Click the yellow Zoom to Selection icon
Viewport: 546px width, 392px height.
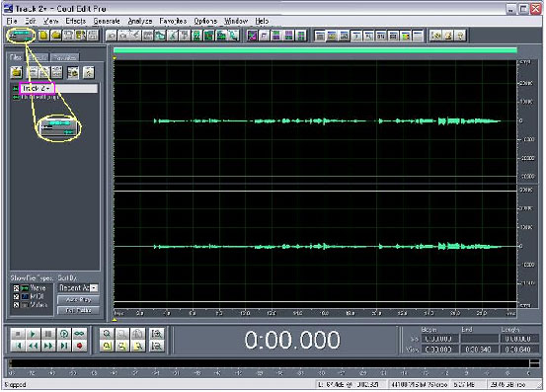(107, 346)
